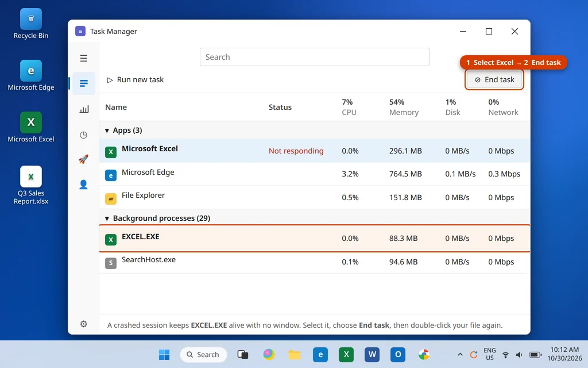Open the Startup apps rocket icon
The height and width of the screenshot is (368, 588).
point(84,159)
